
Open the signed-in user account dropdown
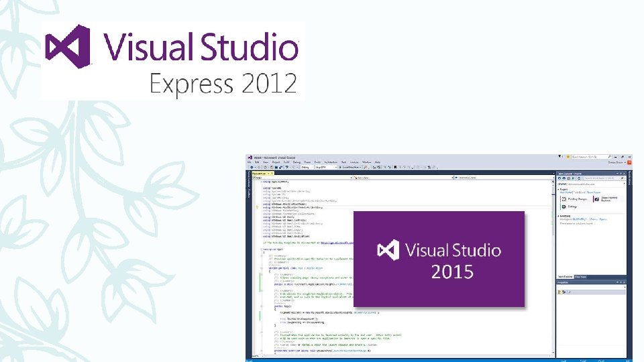[x=616, y=162]
